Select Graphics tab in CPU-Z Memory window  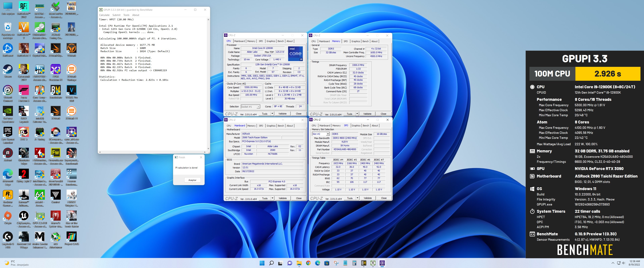356,42
